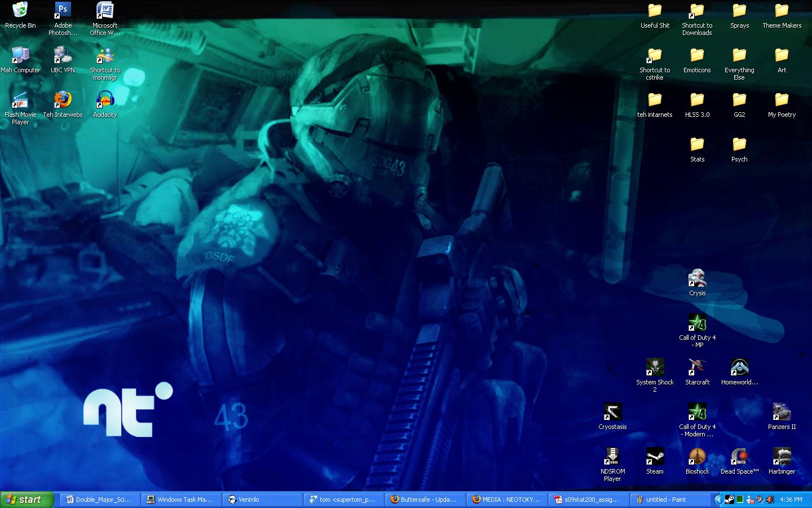Screen dimensions: 812x508
Task: Expand hidden system tray icons
Action: click(x=718, y=500)
